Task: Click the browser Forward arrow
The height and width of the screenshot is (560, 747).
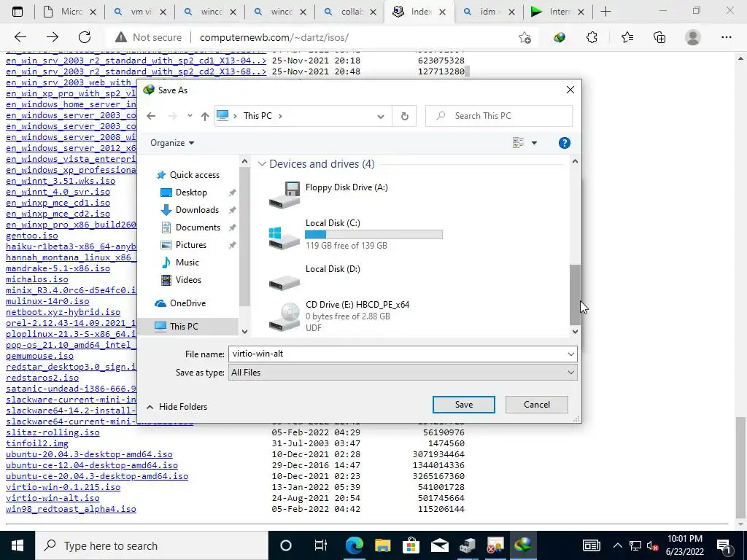Action: 53,37
